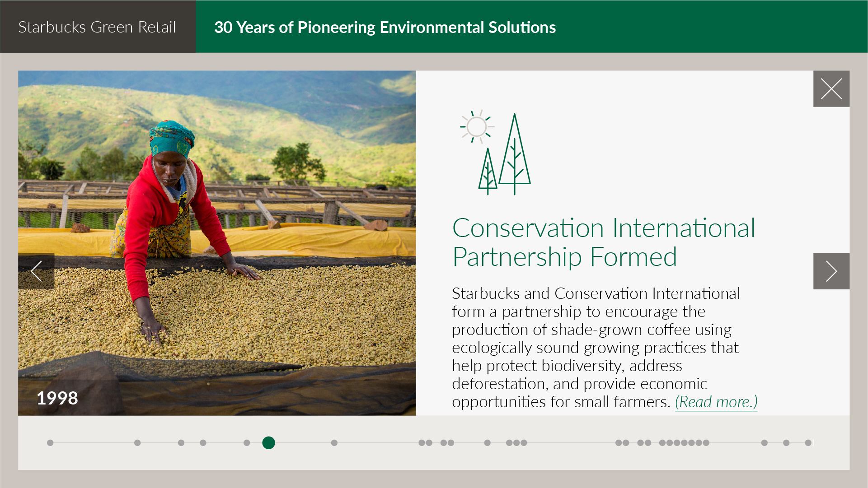
Task: Select the first dot on the timeline
Action: 50,443
